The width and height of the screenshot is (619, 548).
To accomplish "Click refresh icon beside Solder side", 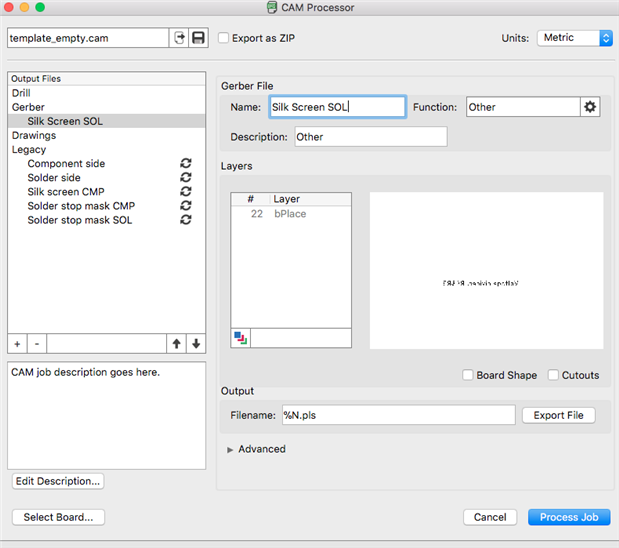I will click(186, 177).
